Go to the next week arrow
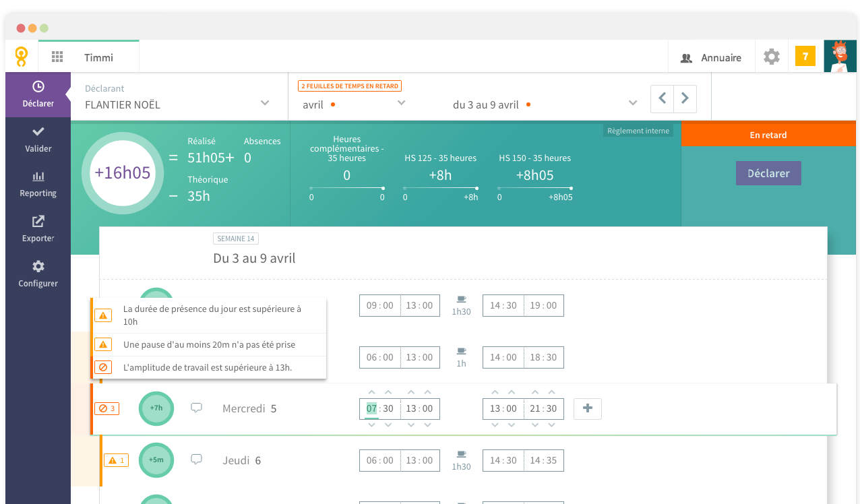860x504 pixels. (685, 98)
